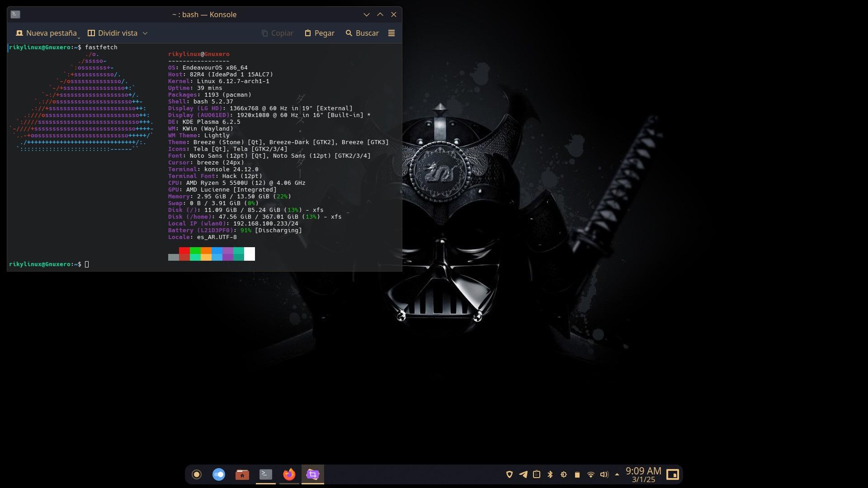
Task: Maximize the Konsole window
Action: [380, 14]
